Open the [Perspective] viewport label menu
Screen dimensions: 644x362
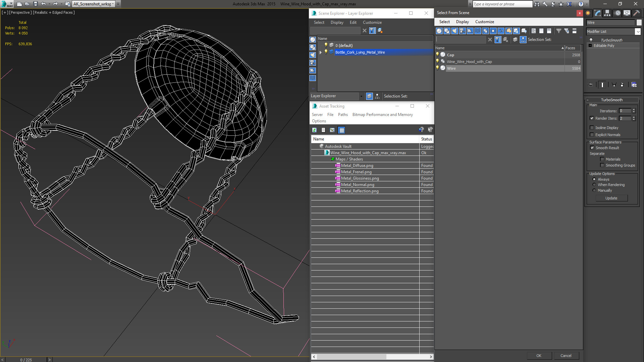[20, 12]
